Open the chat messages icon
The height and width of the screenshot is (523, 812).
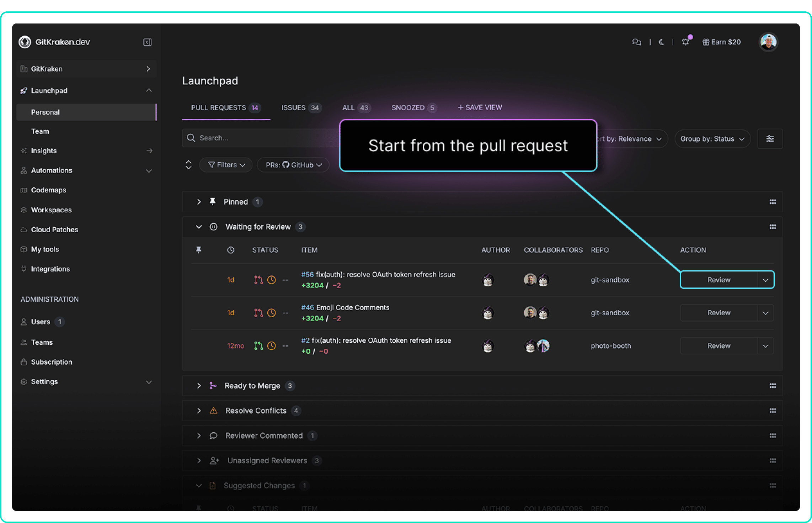(x=636, y=42)
